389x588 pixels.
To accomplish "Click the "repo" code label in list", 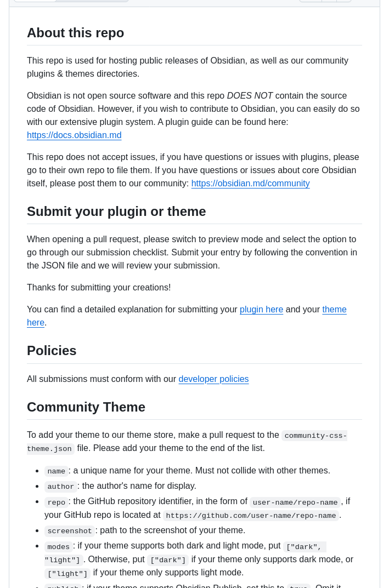I will click(56, 503).
